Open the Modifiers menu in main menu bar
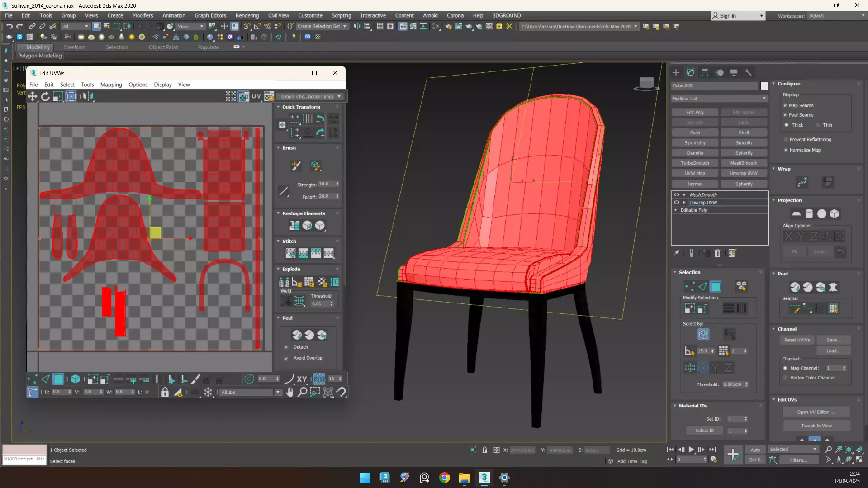This screenshot has height=488, width=868. coord(142,15)
